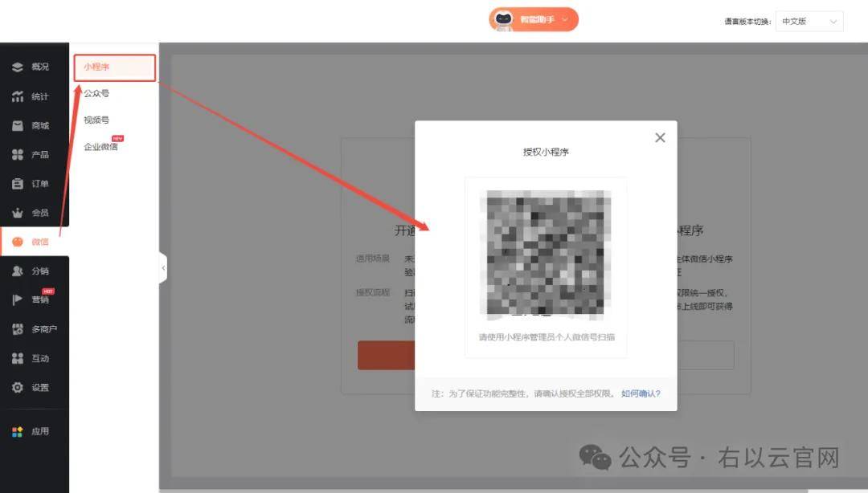Viewport: 868px width, 493px height.
Task: Open the colorful 应用 apps icon
Action: [18, 432]
